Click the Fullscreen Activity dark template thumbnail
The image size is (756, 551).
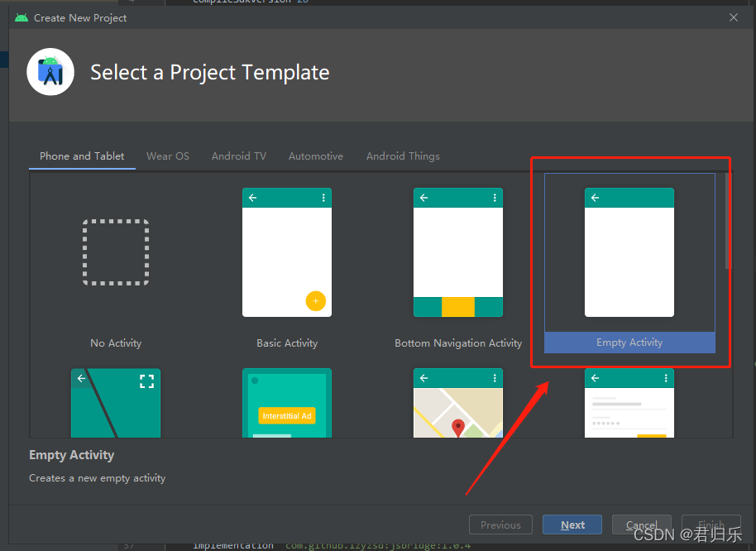115,403
